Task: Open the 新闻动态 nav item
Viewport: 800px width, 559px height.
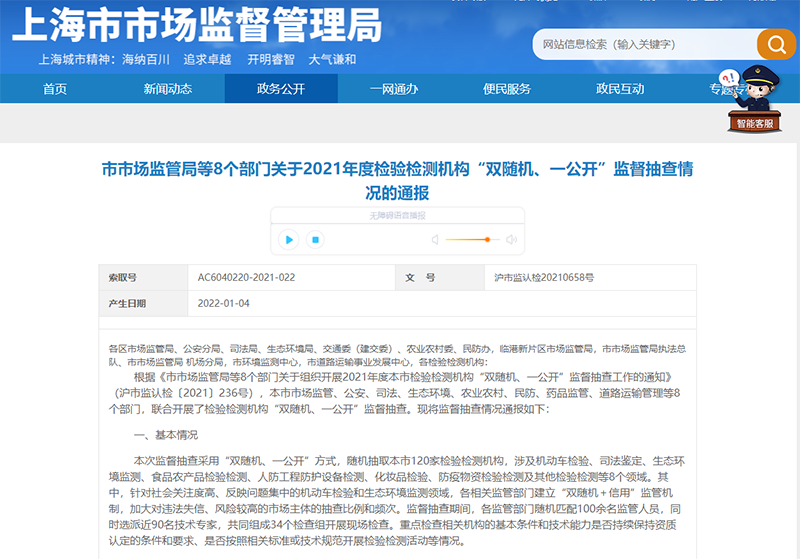Action: 168,89
